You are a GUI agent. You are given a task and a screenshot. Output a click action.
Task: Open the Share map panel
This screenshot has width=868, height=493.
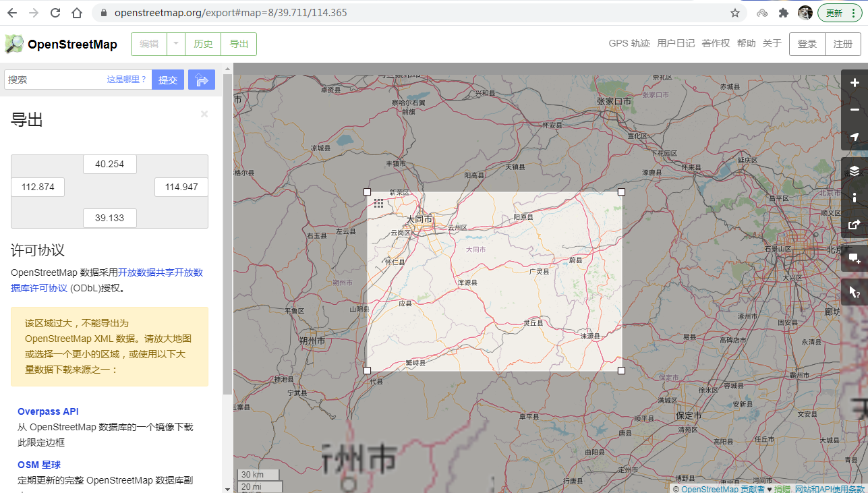[x=855, y=224]
